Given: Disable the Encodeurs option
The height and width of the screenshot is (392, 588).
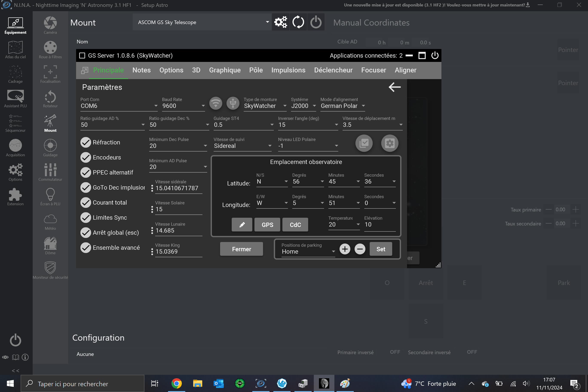Looking at the screenshot, I should coord(86,157).
